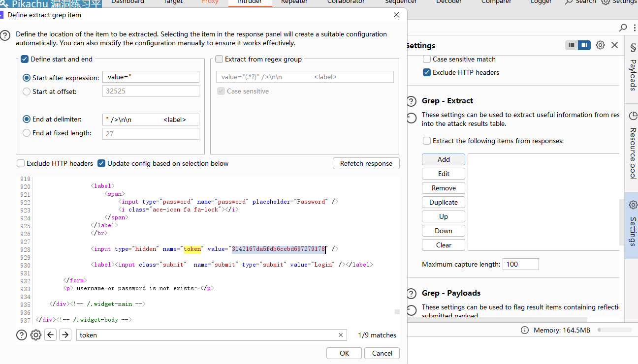Viewport: 638px width, 364px height.
Task: Open help icon beside response search bar
Action: pyautogui.click(x=22, y=335)
